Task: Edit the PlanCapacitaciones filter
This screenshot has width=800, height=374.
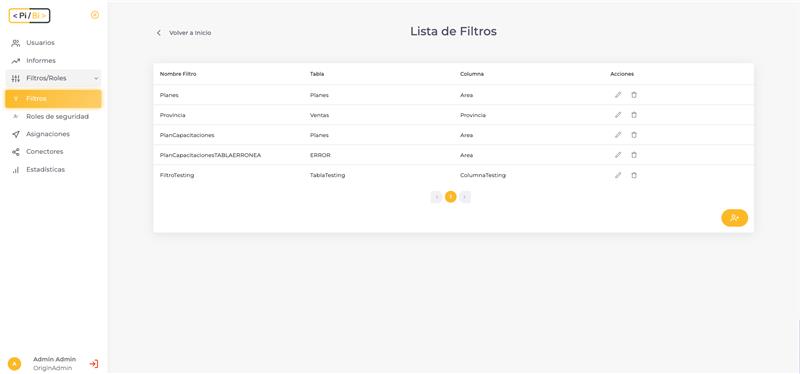Action: pyautogui.click(x=618, y=135)
